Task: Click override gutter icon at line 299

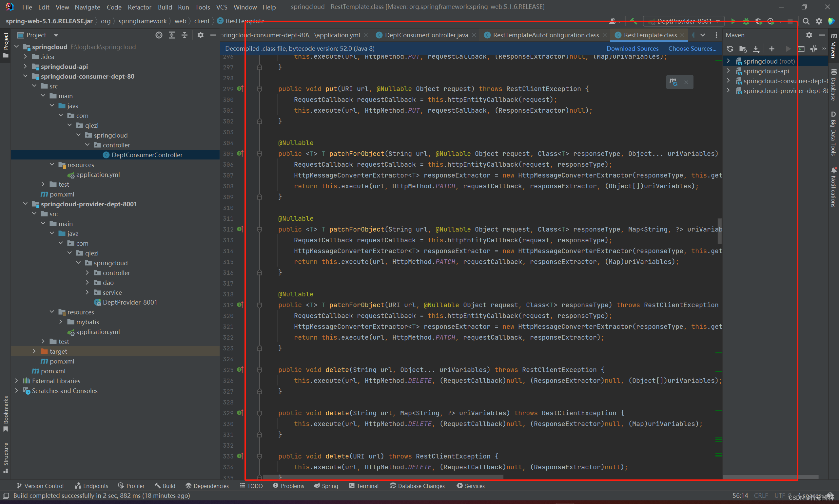Action: point(240,89)
